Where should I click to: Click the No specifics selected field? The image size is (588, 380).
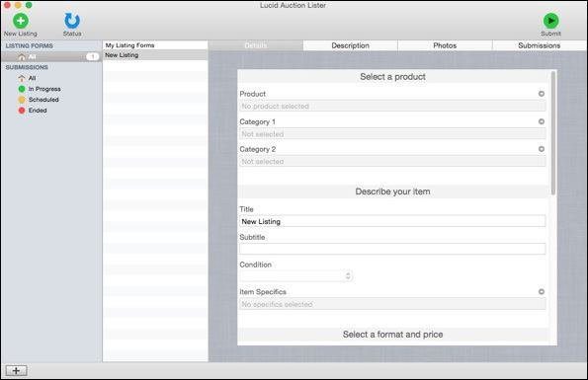tap(392, 304)
